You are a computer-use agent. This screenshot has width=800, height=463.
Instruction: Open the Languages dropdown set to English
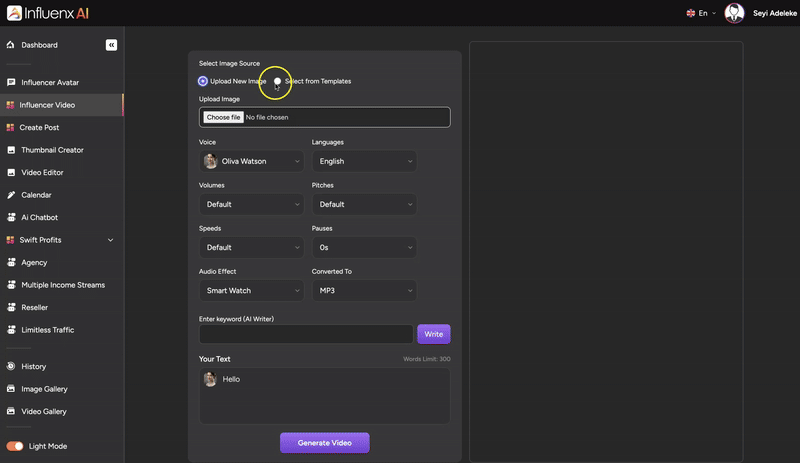click(x=364, y=161)
